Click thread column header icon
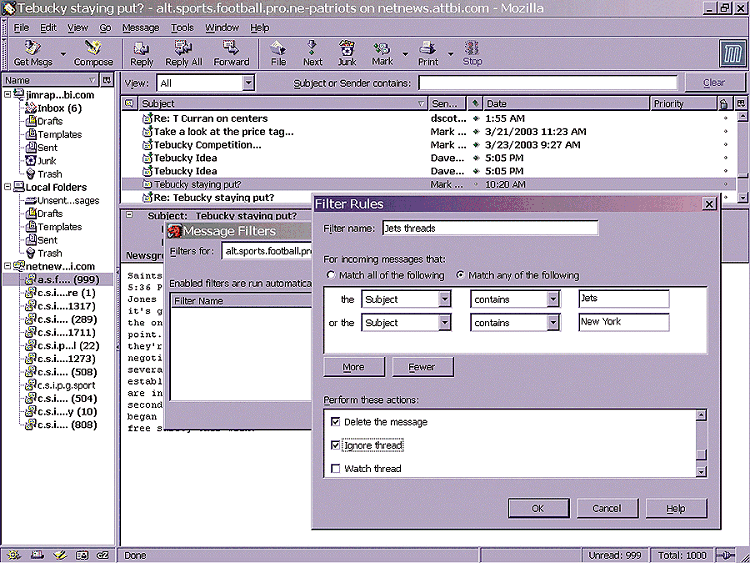The width and height of the screenshot is (750, 563). click(129, 103)
